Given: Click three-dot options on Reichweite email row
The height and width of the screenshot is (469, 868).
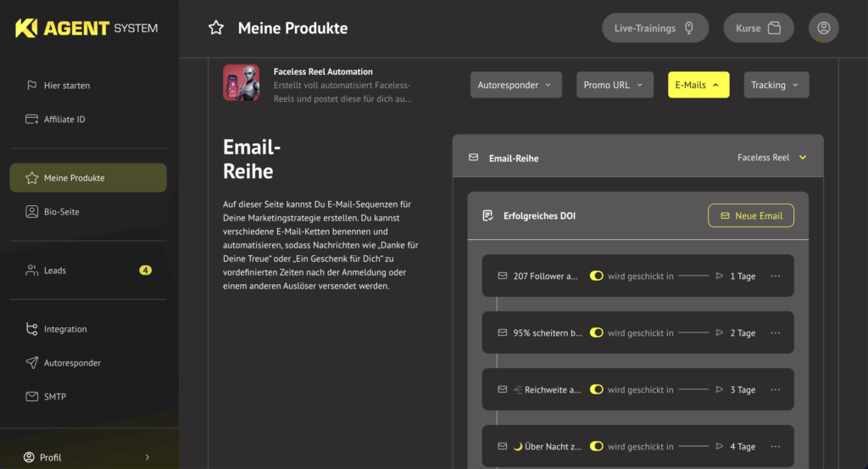Looking at the screenshot, I should [x=775, y=390].
